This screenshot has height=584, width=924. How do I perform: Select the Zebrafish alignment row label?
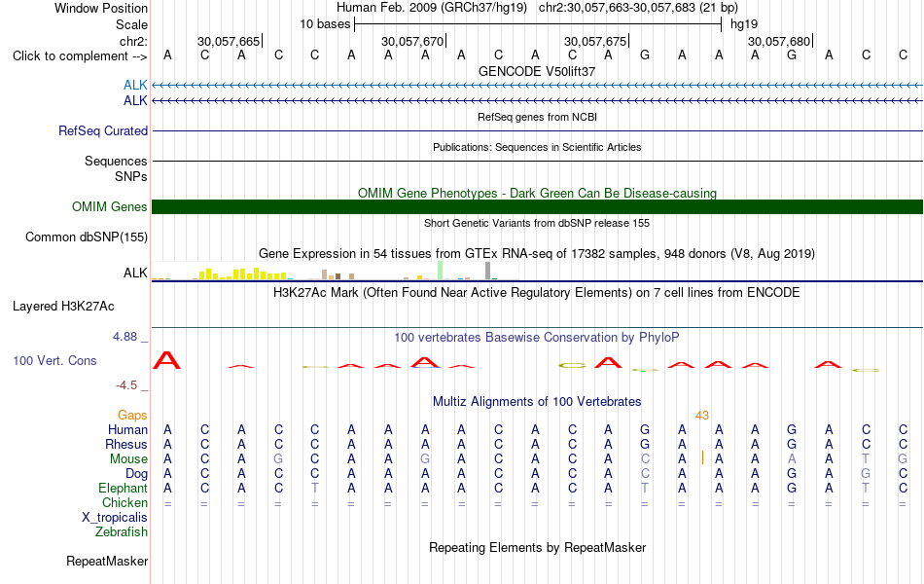(x=122, y=531)
